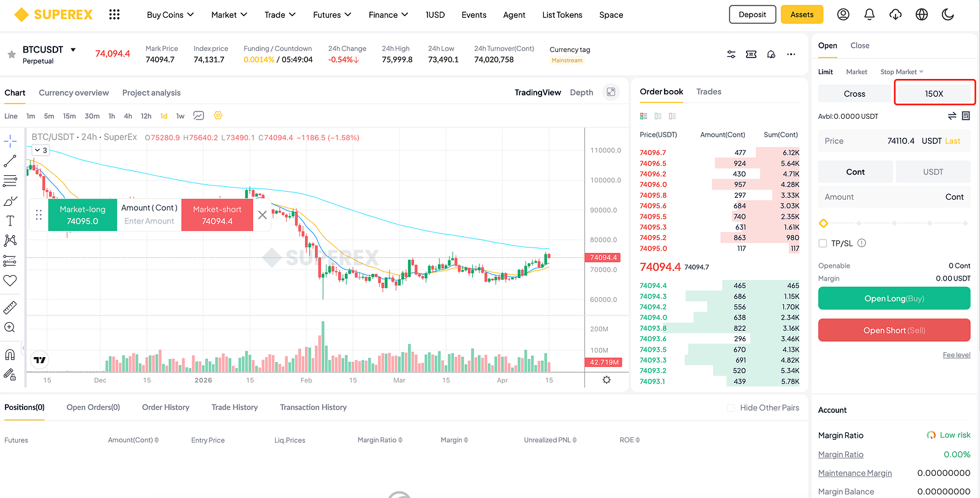
Task: Switch to the Trades tab
Action: click(x=709, y=92)
